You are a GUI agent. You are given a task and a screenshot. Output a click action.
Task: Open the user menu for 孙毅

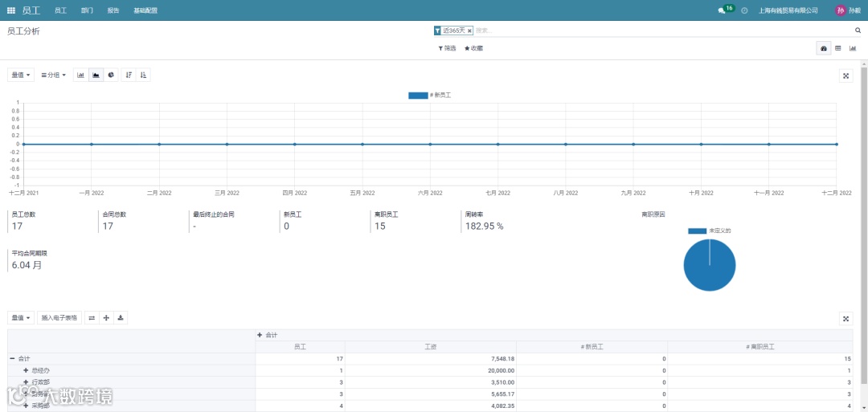coord(848,10)
